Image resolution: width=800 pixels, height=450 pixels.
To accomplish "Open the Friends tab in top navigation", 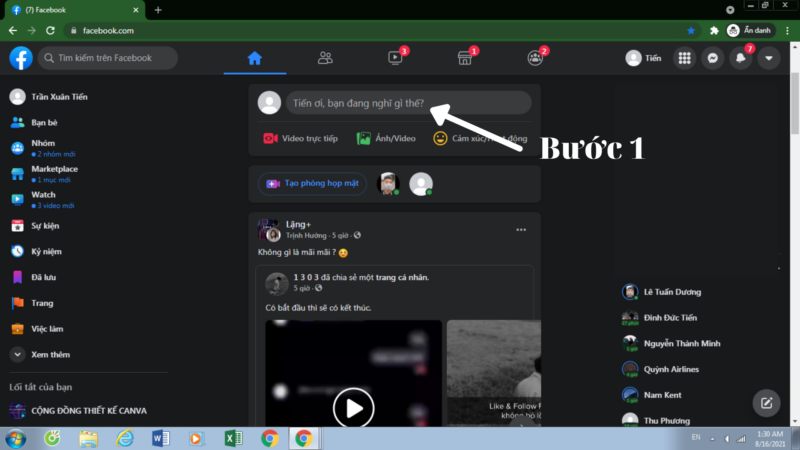I will (325, 58).
